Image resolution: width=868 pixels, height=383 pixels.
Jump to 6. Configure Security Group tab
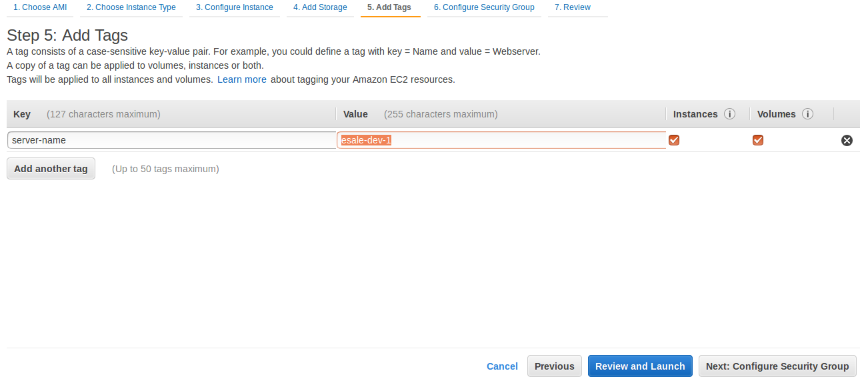click(484, 7)
